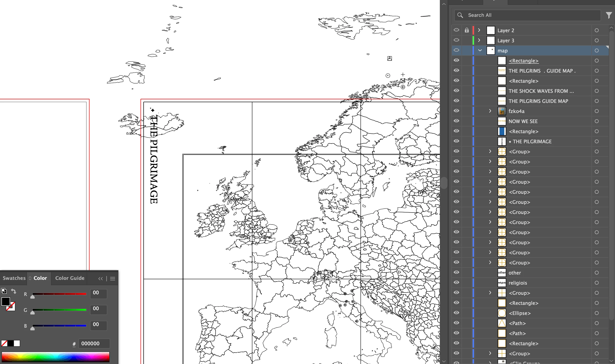Collapse the Color panel with double arrows

[101, 279]
